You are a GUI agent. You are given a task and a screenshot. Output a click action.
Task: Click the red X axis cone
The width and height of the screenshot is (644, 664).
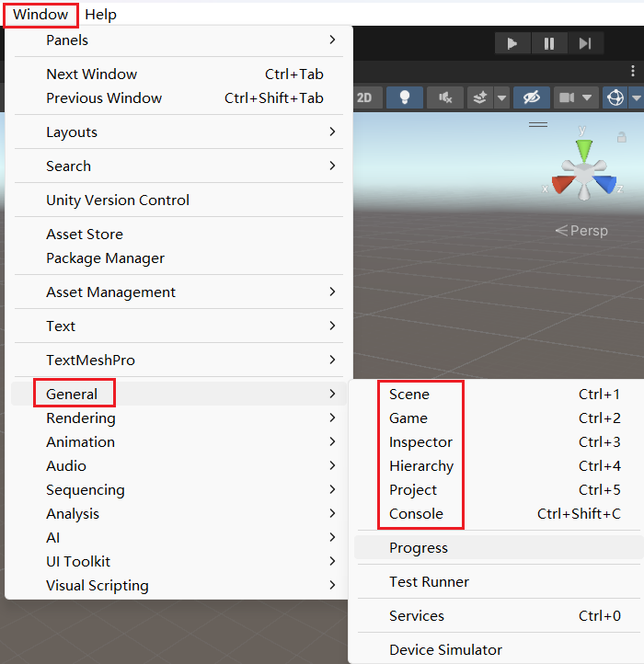click(563, 185)
